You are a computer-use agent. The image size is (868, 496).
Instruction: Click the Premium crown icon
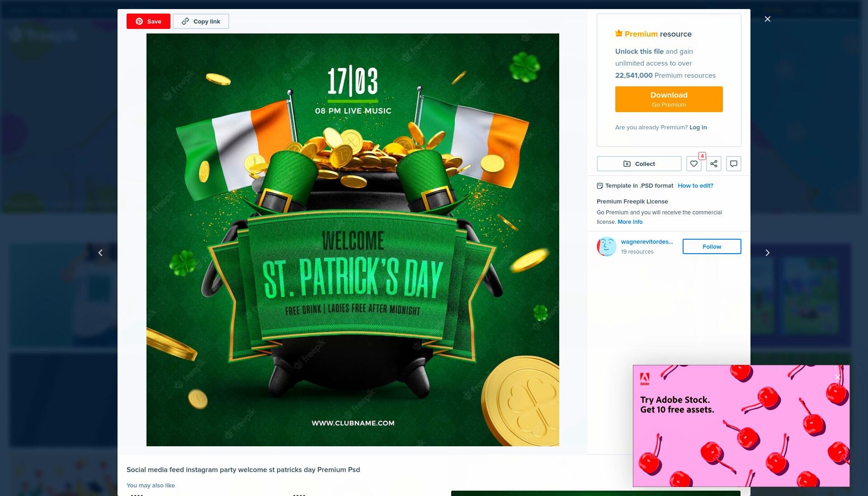[619, 33]
